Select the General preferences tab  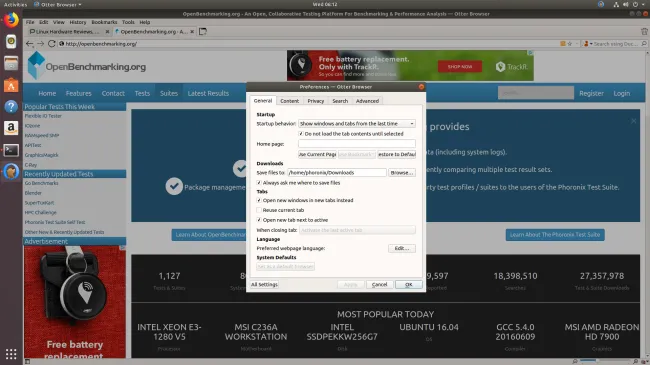pyautogui.click(x=263, y=101)
